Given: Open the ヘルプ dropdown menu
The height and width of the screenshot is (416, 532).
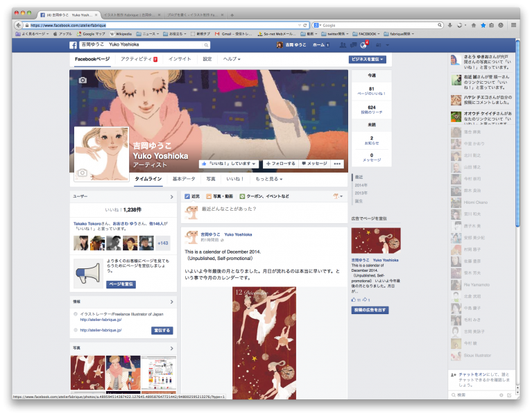Looking at the screenshot, I should point(232,59).
